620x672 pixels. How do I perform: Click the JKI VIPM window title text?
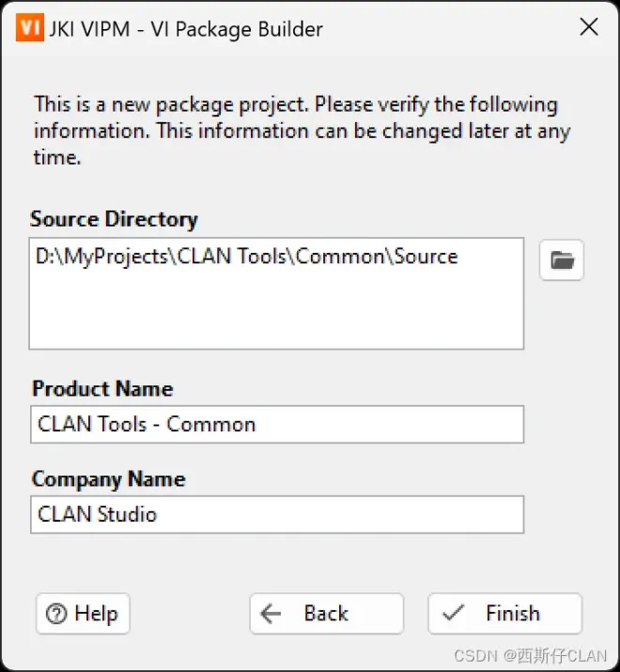pos(186,29)
